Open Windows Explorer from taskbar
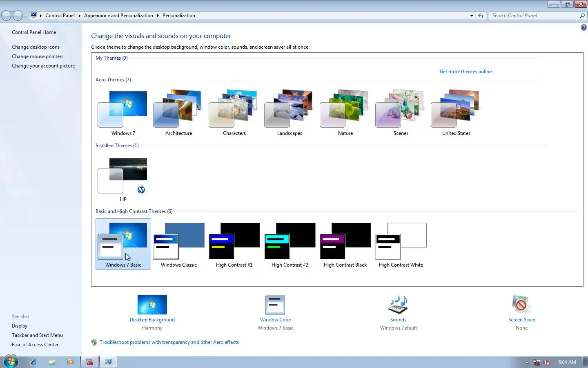This screenshot has width=588, height=368. pyautogui.click(x=52, y=362)
